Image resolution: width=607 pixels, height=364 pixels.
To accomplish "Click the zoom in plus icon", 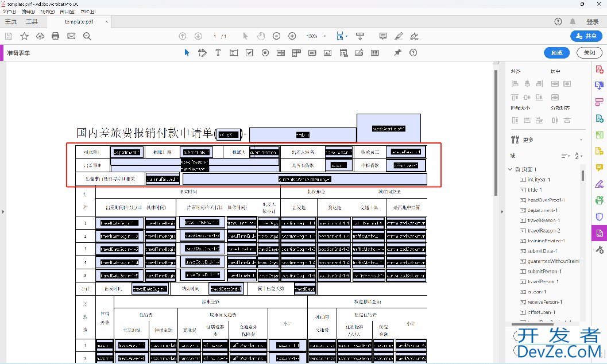I will (292, 36).
